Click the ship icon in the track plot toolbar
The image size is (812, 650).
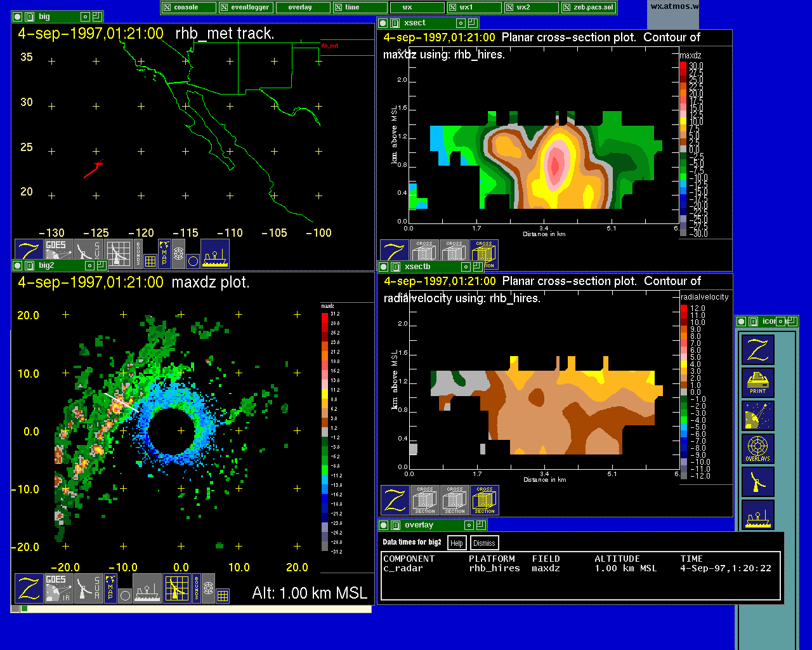pyautogui.click(x=215, y=253)
